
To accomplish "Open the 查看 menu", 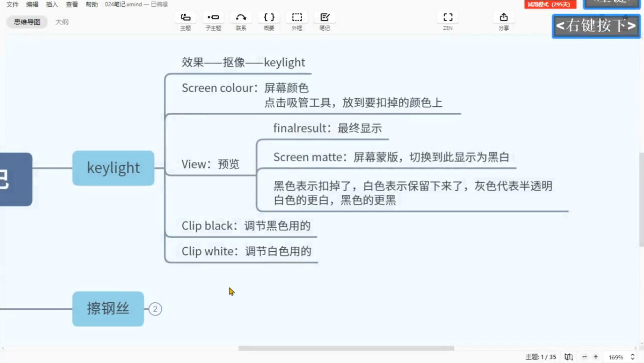I will click(x=72, y=4).
